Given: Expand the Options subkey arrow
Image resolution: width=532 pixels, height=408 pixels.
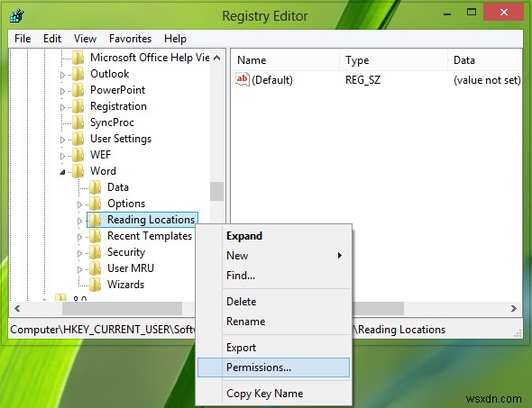Looking at the screenshot, I should point(79,204).
